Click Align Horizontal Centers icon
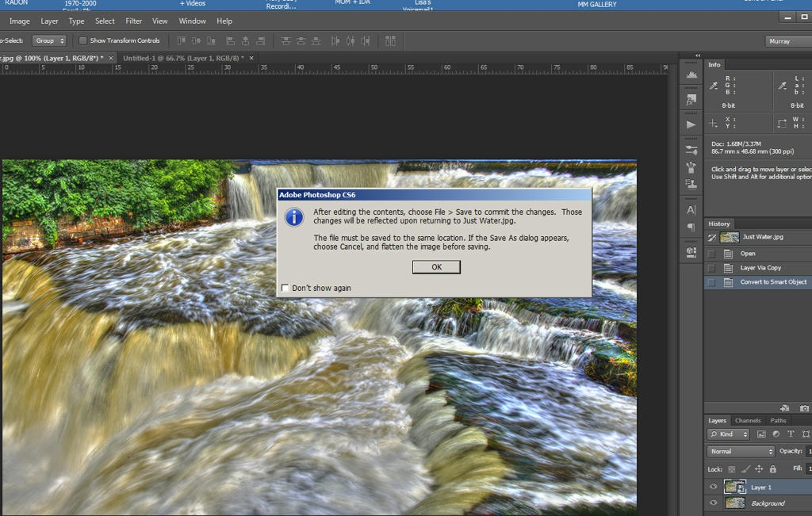812x516 pixels. pos(246,40)
